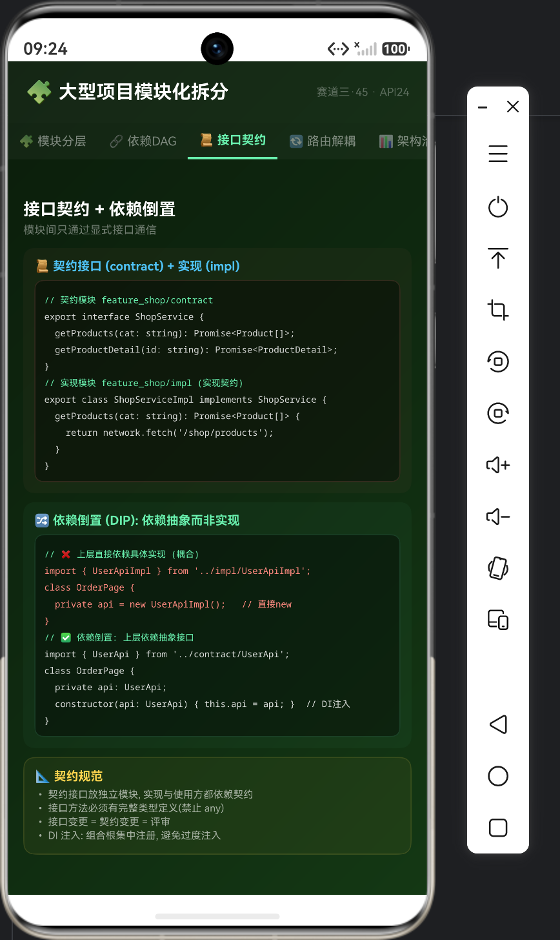Switch to the 依赖DAG tab
The height and width of the screenshot is (940, 560).
pyautogui.click(x=143, y=141)
